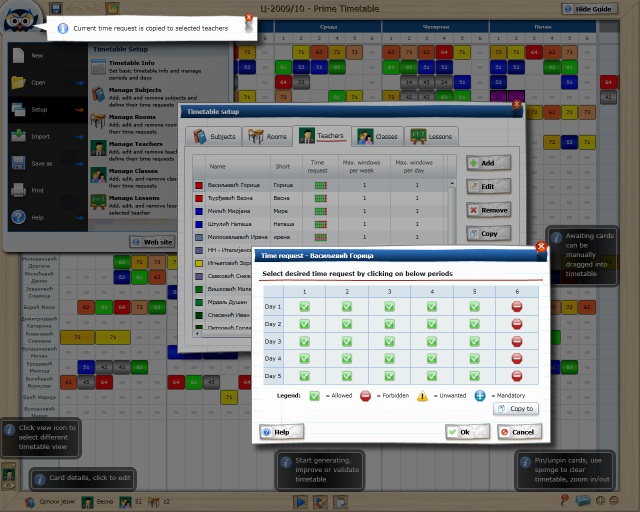The width and height of the screenshot is (640, 512).
Task: Expand the Help submenu arrow
Action: tap(79, 217)
